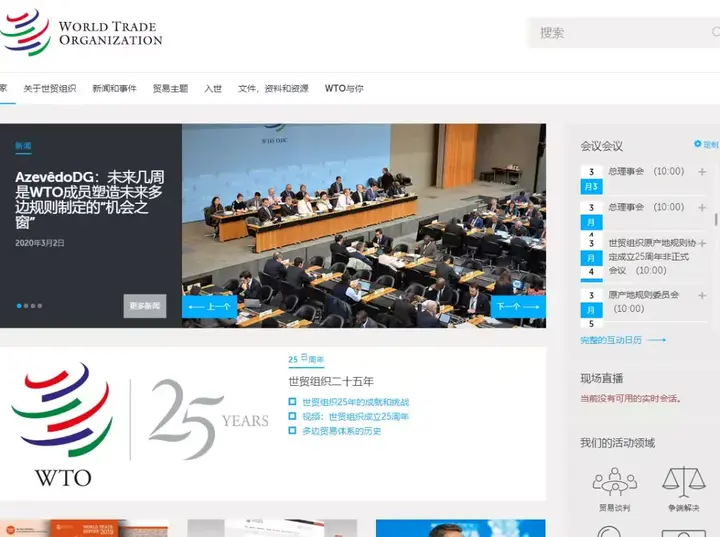Open 多边贸易体系的历史 link
720x537 pixels.
click(342, 431)
